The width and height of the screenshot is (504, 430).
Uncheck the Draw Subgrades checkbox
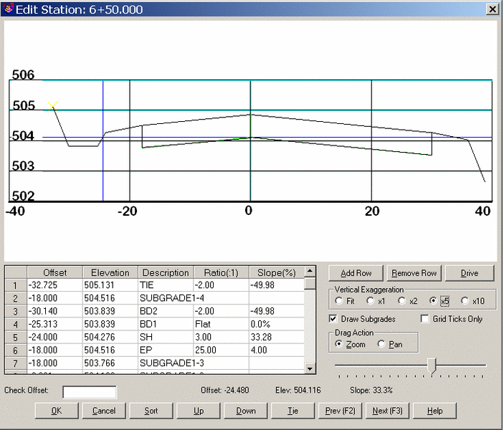[333, 319]
